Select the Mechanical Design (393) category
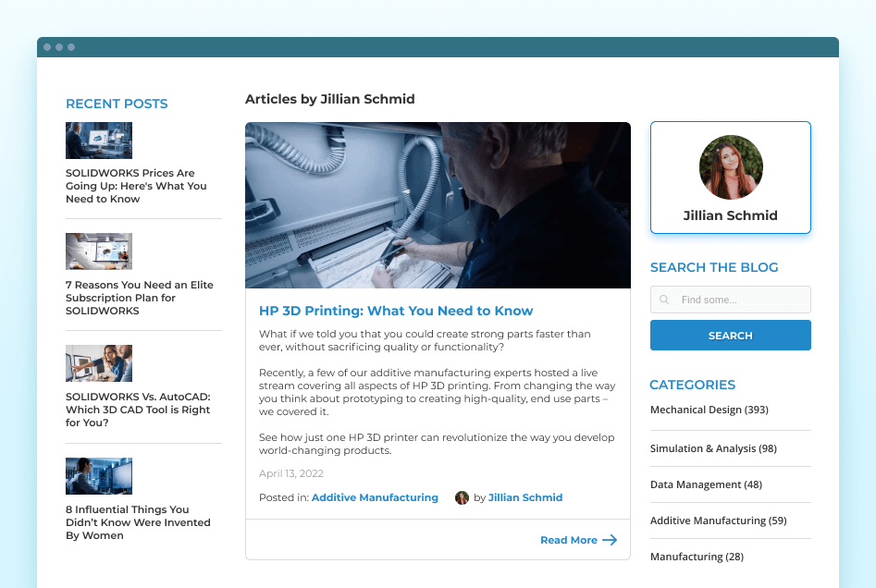Viewport: 876px width, 588px height. (x=709, y=410)
